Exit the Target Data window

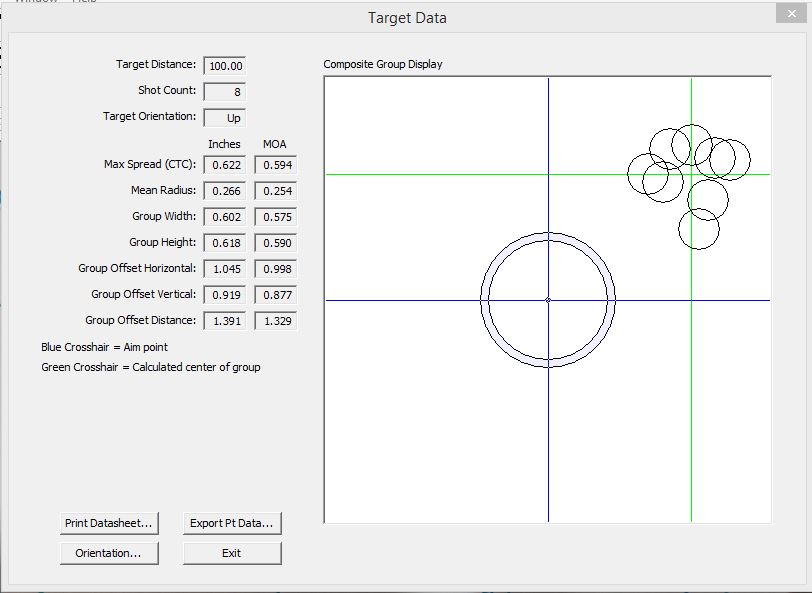[232, 553]
